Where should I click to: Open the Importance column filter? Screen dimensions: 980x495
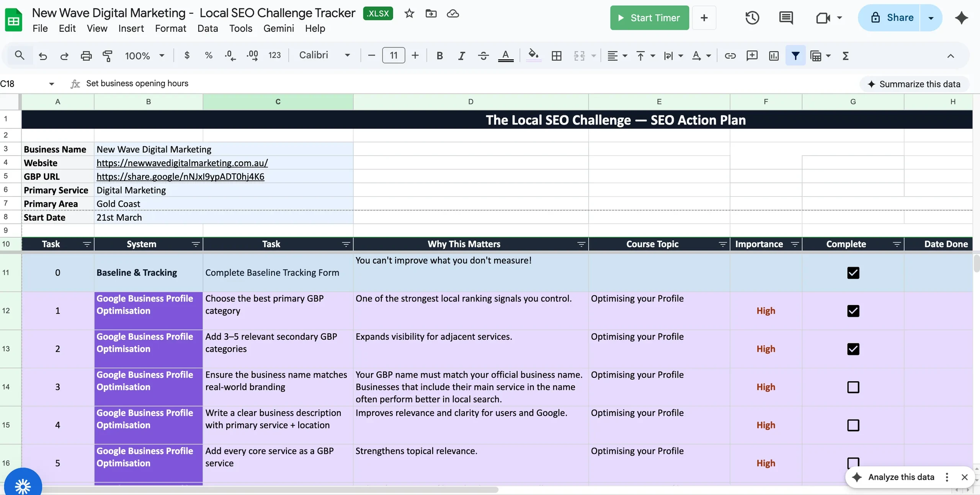[795, 244]
